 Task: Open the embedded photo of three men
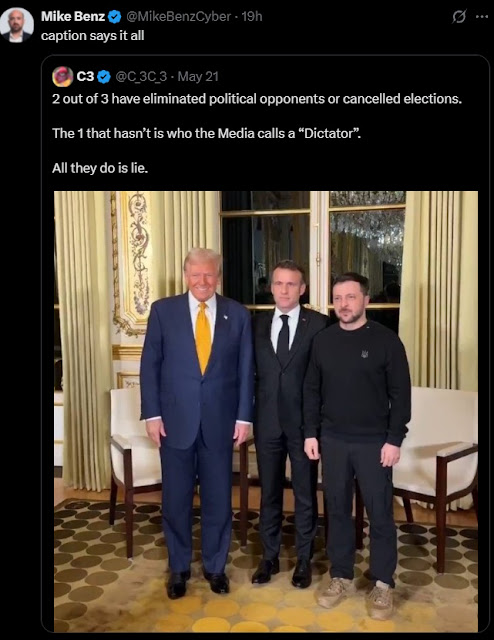(x=266, y=411)
